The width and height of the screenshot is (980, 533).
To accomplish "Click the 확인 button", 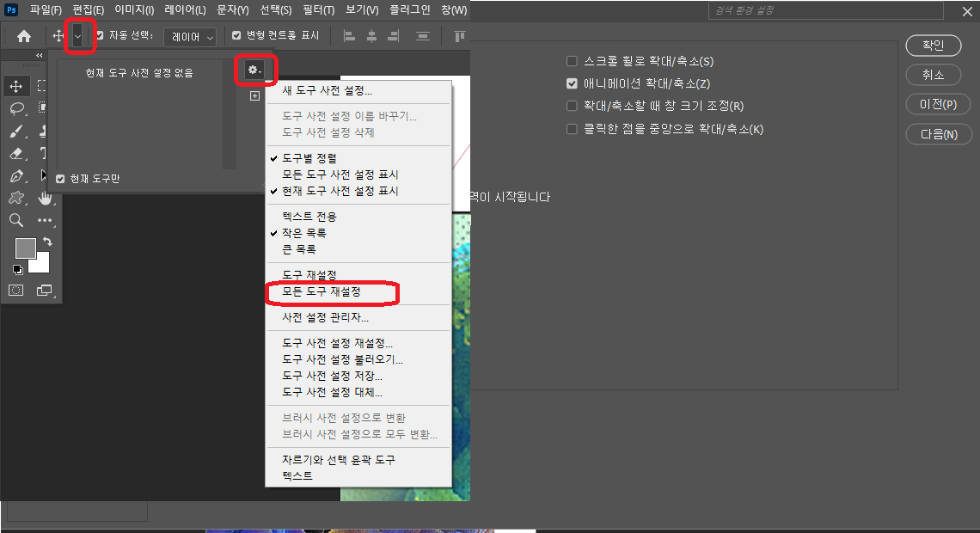I will 934,46.
